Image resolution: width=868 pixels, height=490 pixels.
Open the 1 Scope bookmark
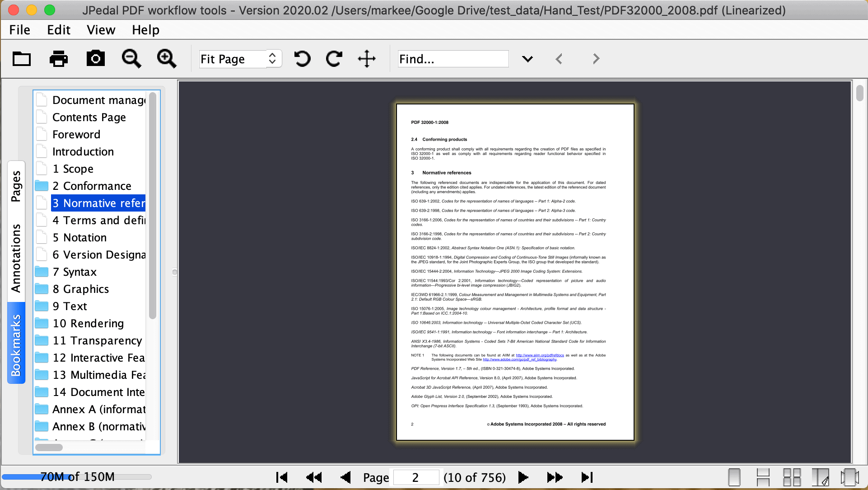[x=73, y=169]
